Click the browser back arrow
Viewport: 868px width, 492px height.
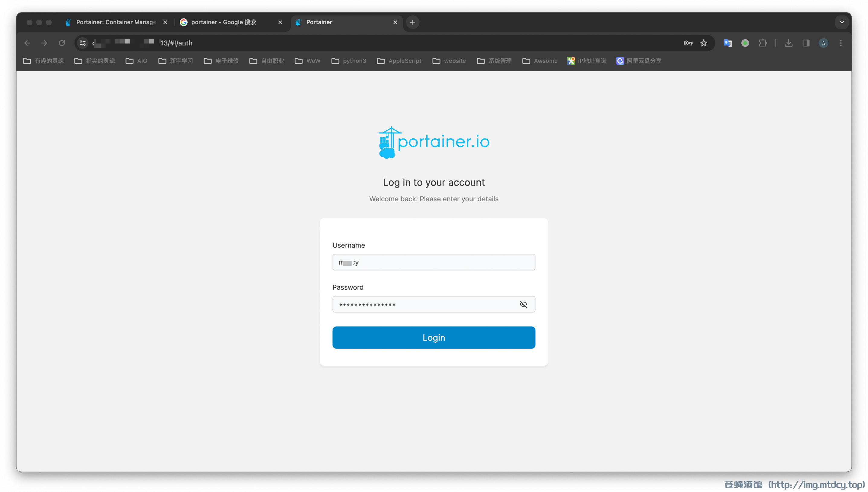pyautogui.click(x=27, y=43)
